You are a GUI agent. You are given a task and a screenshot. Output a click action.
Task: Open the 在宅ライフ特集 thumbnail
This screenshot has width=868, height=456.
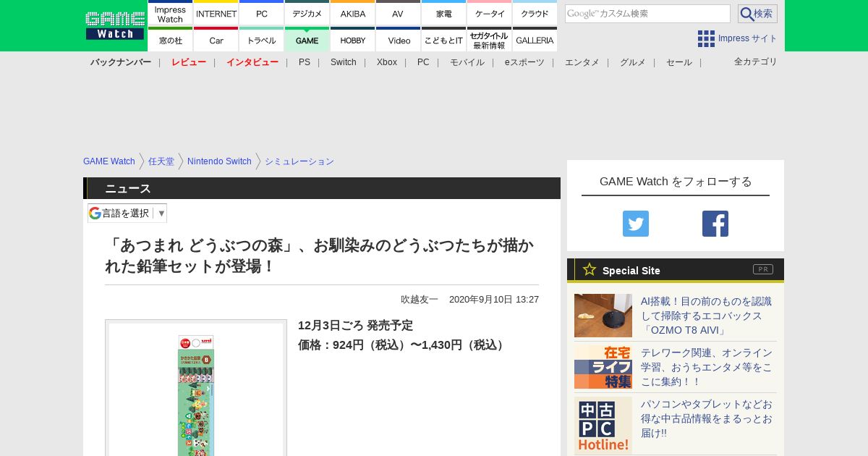coord(603,367)
